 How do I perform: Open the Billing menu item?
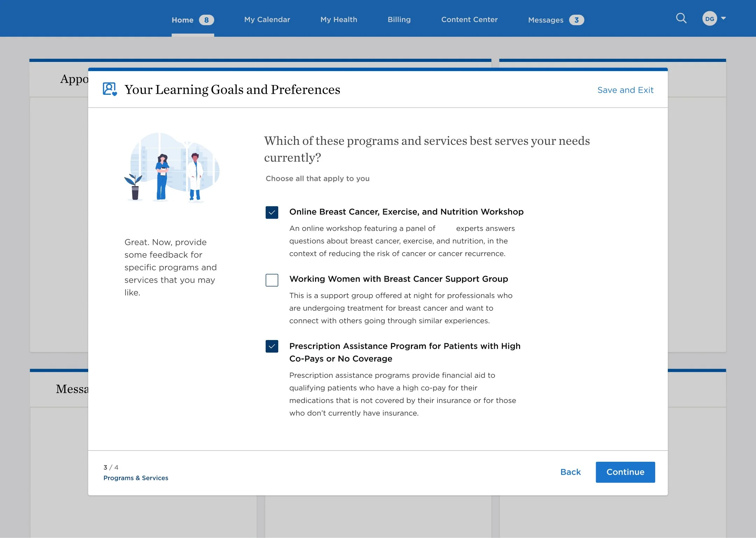pyautogui.click(x=399, y=20)
